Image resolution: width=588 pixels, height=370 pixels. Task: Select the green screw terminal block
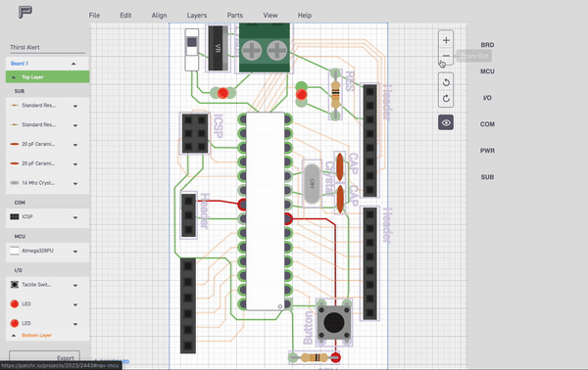(x=265, y=48)
